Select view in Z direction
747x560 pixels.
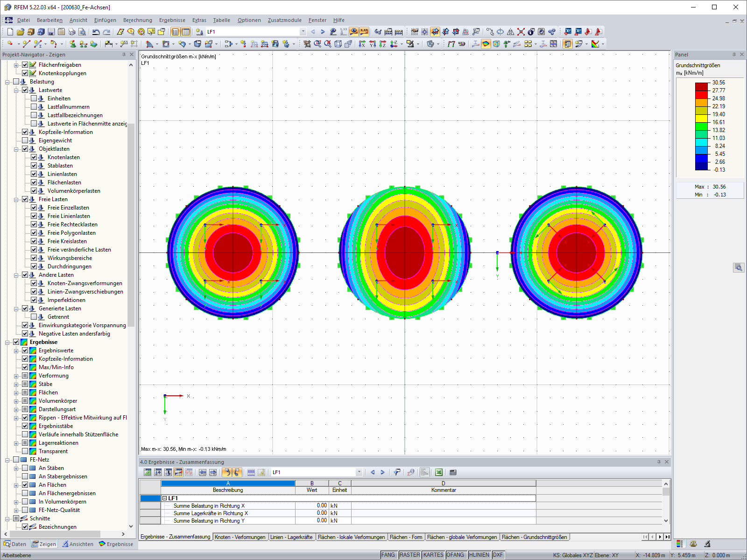tap(383, 44)
